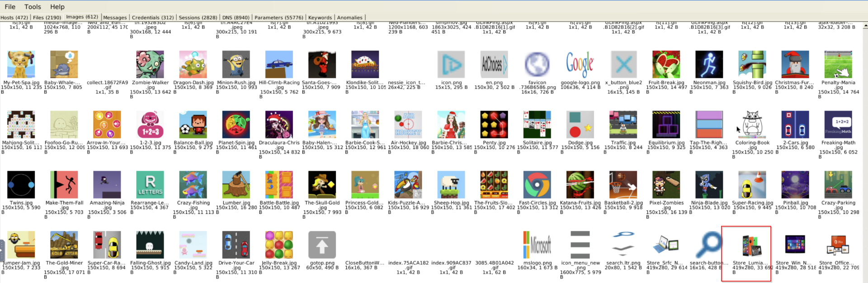Screen dimensions: 868x283
Task: Click the Crazy-Parking thumbnail
Action: coord(838,185)
